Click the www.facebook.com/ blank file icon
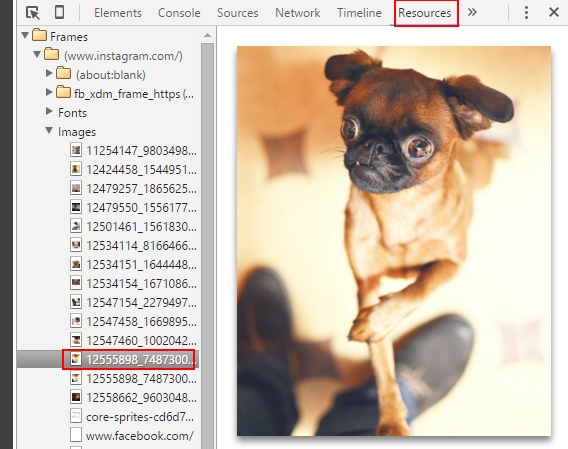Screen dimensions: 568x449 [x=76, y=435]
